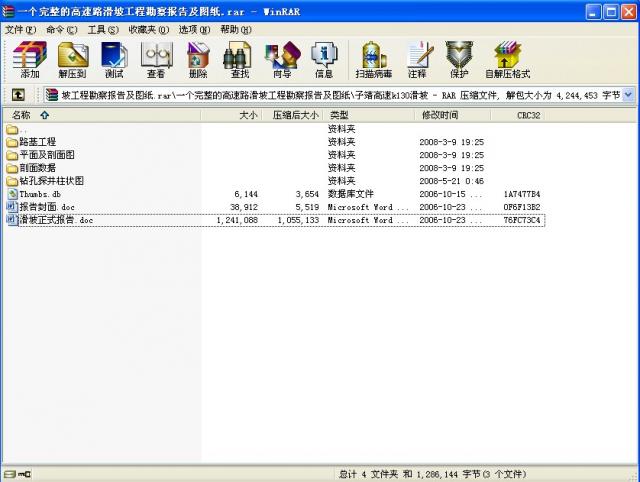This screenshot has width=640, height=482.
Task: Start 扫描病毒 (Virus Scan) tool
Action: [x=373, y=58]
